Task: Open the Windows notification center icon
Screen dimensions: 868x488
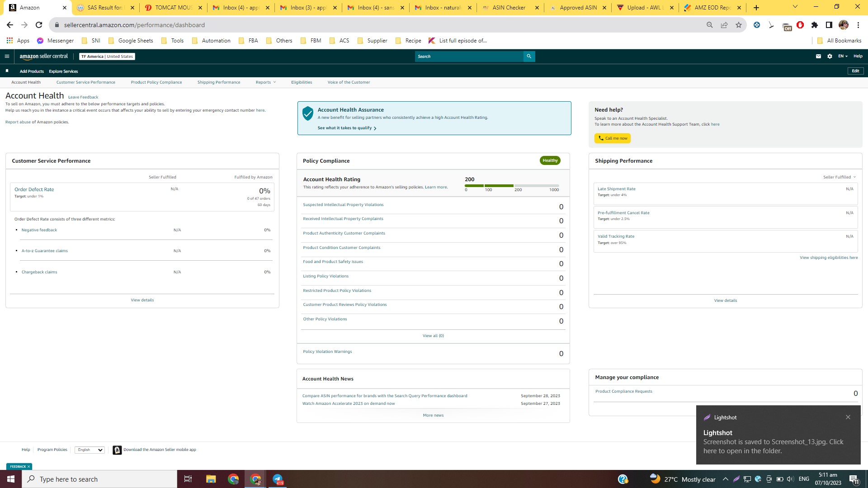Action: (x=854, y=479)
